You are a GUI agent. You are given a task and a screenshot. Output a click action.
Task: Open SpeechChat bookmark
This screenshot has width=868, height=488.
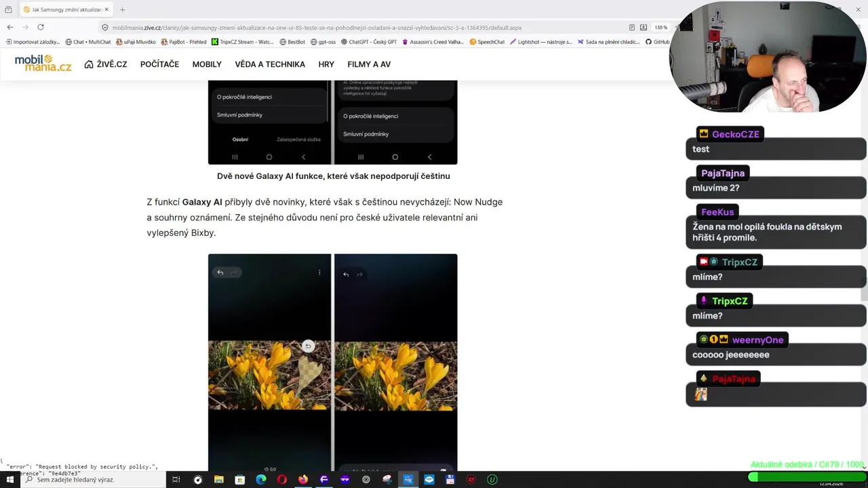pyautogui.click(x=487, y=42)
